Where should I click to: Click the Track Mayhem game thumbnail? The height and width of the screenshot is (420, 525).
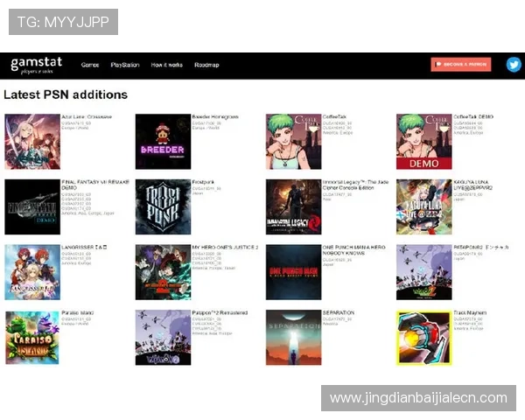[423, 338]
